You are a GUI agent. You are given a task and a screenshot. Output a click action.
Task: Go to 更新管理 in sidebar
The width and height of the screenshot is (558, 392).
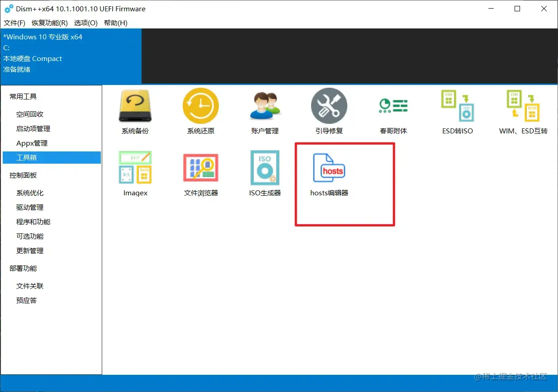(52, 251)
